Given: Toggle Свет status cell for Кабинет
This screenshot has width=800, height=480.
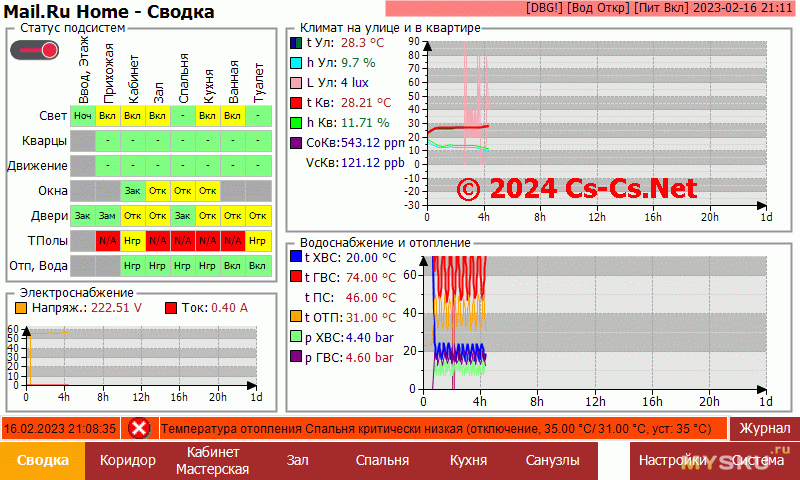Looking at the screenshot, I should tap(133, 116).
